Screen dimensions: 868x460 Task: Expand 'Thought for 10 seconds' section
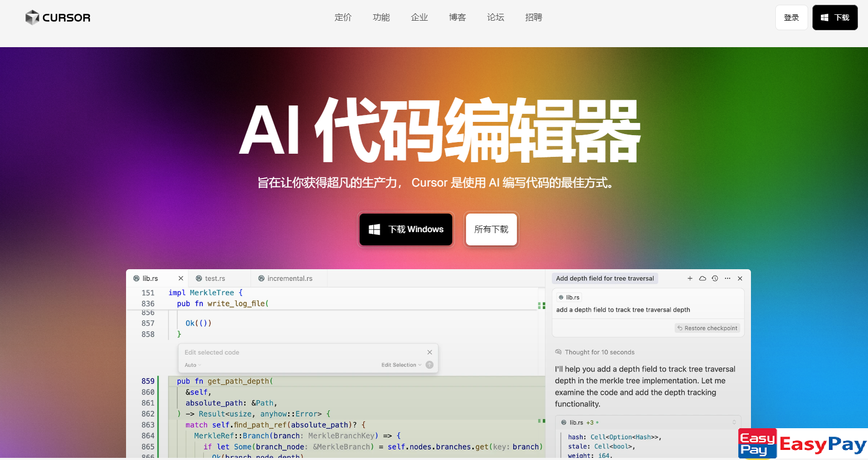pyautogui.click(x=595, y=352)
